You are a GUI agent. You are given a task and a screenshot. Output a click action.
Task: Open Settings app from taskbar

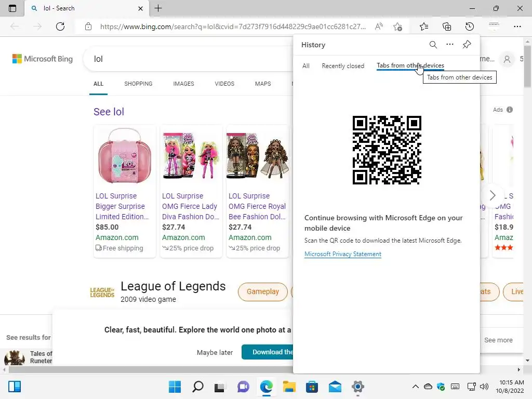[357, 387]
